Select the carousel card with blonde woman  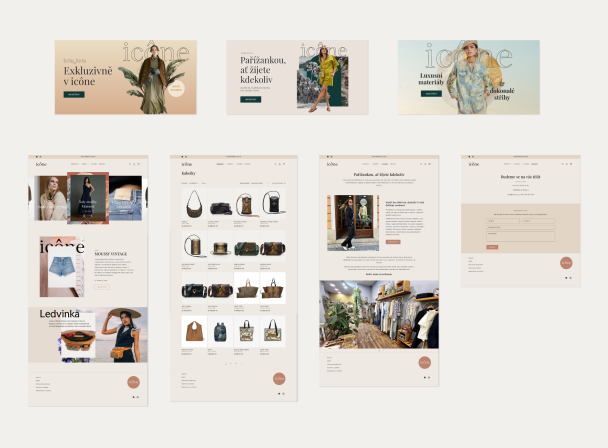coord(50,198)
